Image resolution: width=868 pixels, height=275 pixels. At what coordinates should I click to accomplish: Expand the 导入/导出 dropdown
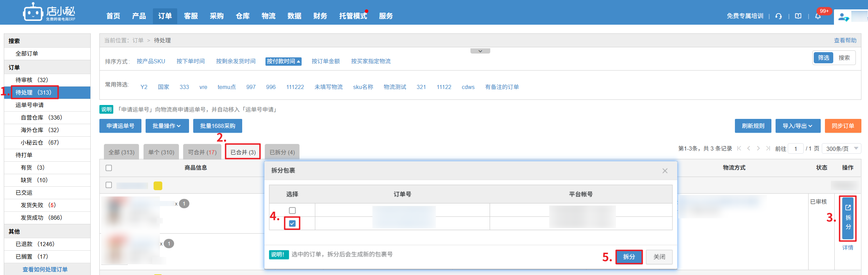coord(797,126)
